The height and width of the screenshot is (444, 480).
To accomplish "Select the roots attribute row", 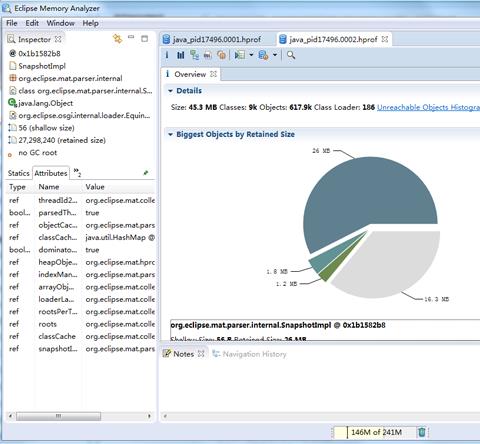I will pyautogui.click(x=81, y=324).
